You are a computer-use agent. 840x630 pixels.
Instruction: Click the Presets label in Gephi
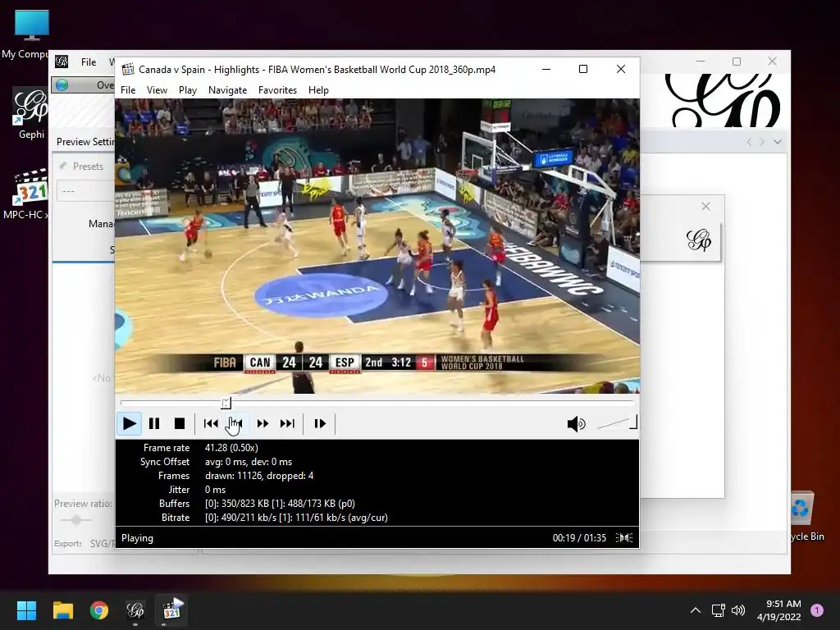click(88, 166)
